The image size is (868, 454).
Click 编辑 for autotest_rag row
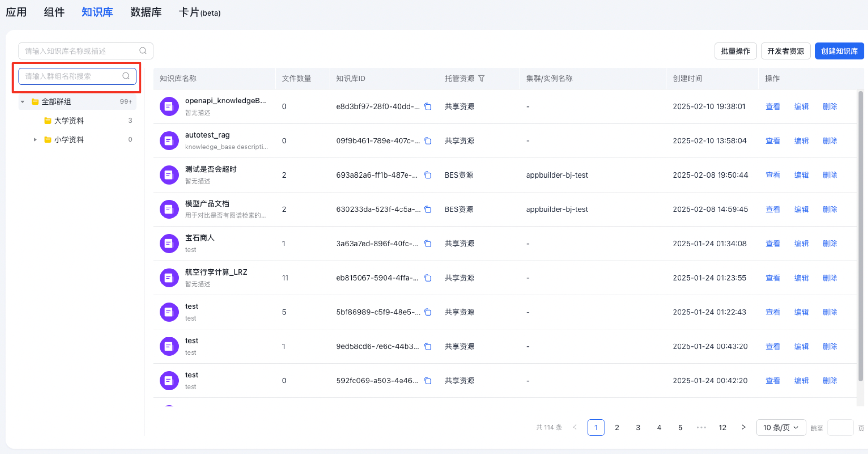801,141
